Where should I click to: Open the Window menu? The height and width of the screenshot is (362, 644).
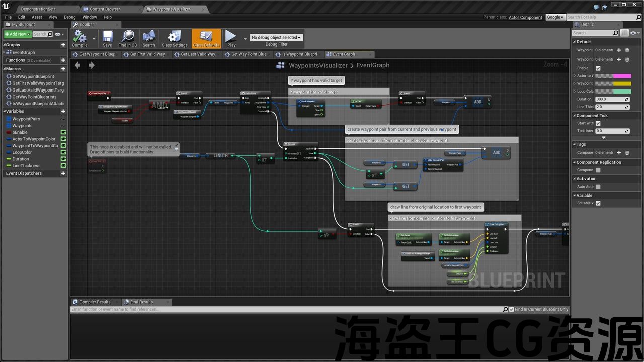90,17
